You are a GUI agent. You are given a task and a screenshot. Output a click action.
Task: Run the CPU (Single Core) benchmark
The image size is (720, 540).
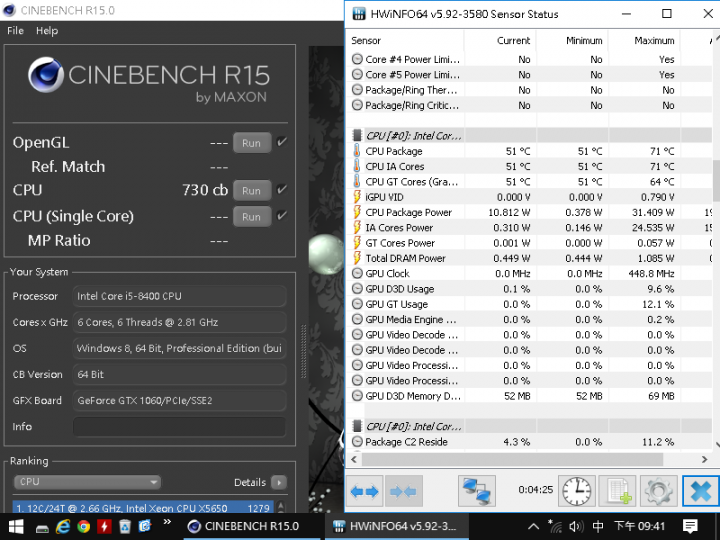251,217
